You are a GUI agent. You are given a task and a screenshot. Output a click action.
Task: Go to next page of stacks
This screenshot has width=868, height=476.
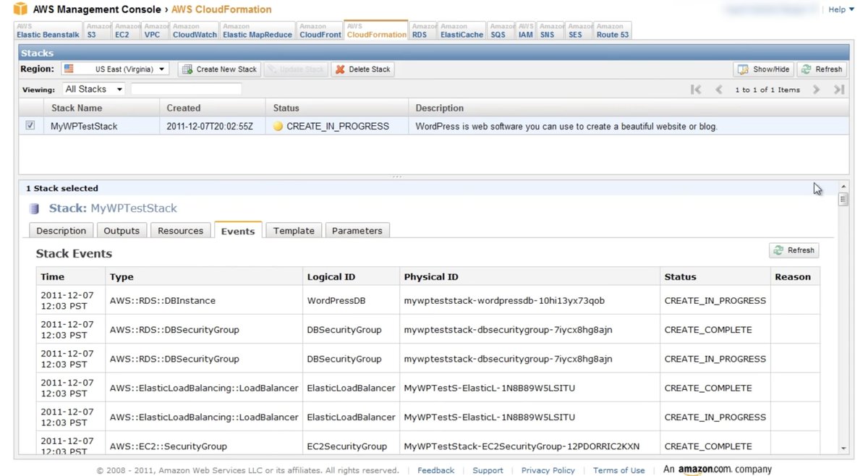[x=816, y=90]
